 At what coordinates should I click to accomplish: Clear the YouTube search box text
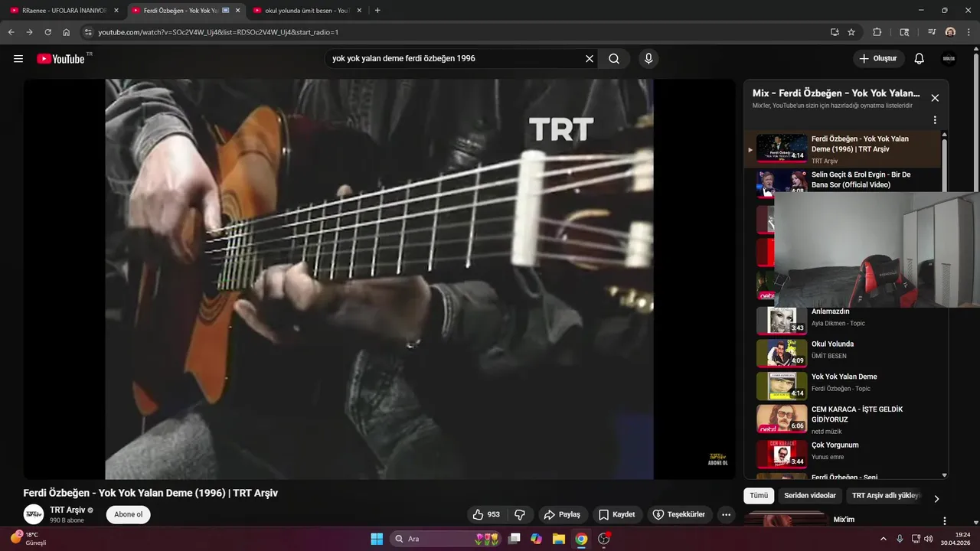[590, 59]
